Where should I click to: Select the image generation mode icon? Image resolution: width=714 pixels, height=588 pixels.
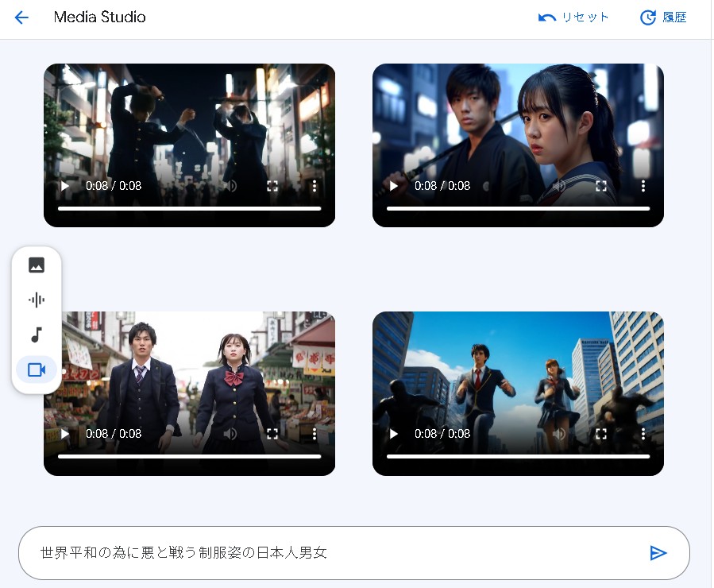37,265
